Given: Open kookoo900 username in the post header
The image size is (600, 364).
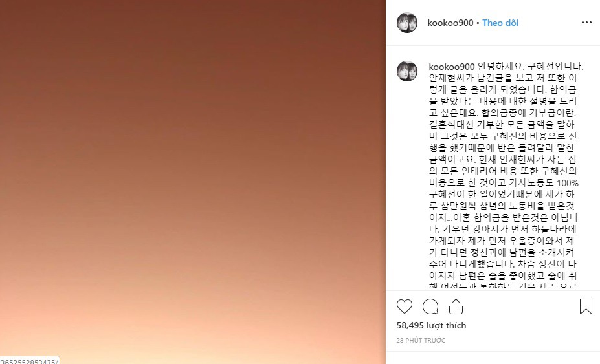Looking at the screenshot, I should pyautogui.click(x=450, y=23).
